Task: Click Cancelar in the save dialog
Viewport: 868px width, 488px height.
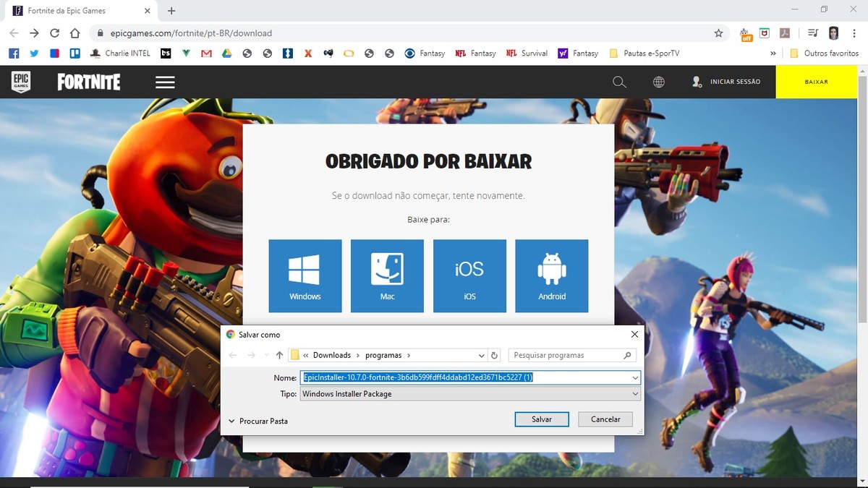Action: tap(605, 419)
